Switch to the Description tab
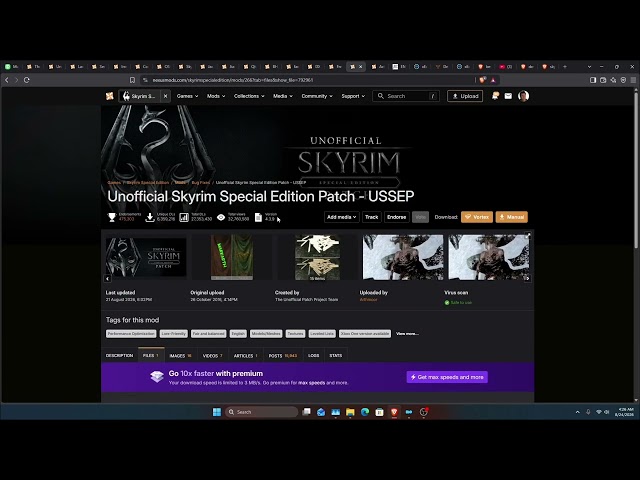Viewport: 640px width, 480px height. (x=120, y=356)
